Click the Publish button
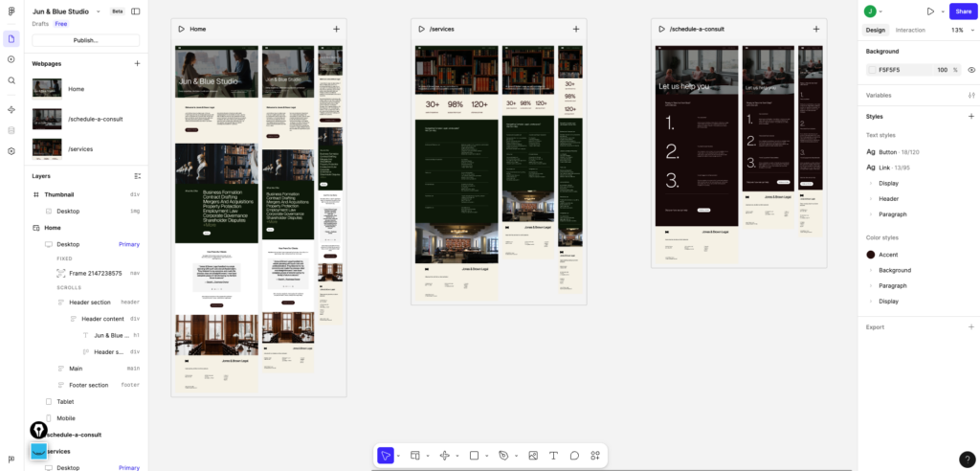 (x=86, y=40)
